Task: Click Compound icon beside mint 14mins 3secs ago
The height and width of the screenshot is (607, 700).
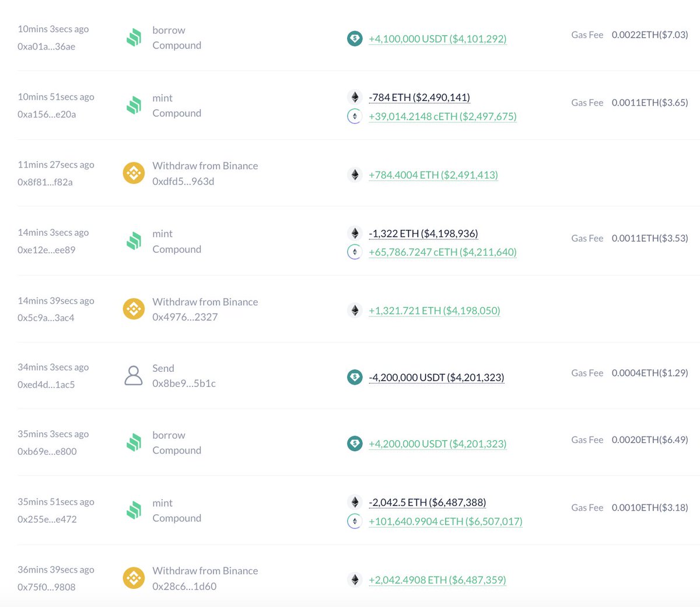Action: (x=134, y=241)
